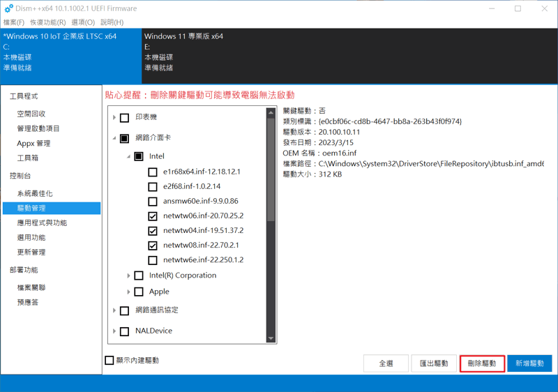Uncheck the netwtw06.inf-20.70.25.2 driver checkbox
The height and width of the screenshot is (392, 558).
click(x=153, y=216)
